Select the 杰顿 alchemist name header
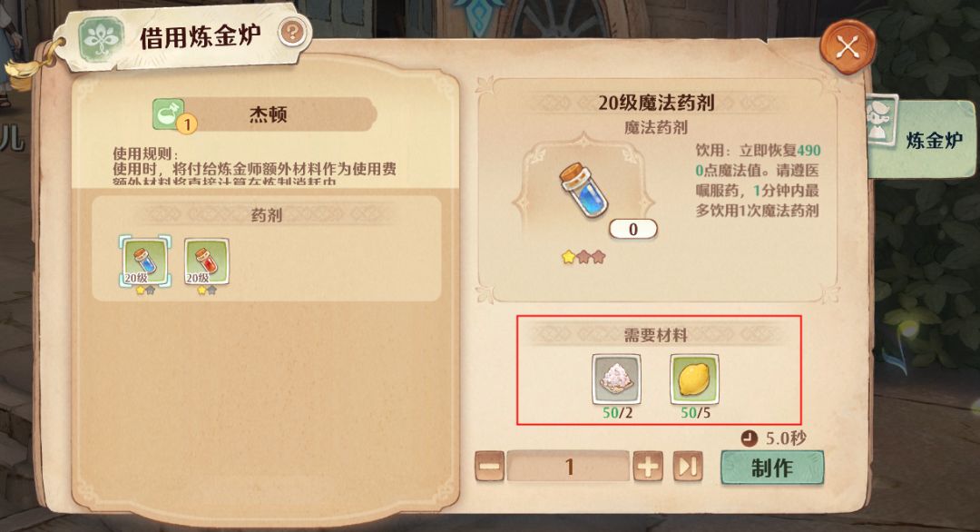 [268, 114]
